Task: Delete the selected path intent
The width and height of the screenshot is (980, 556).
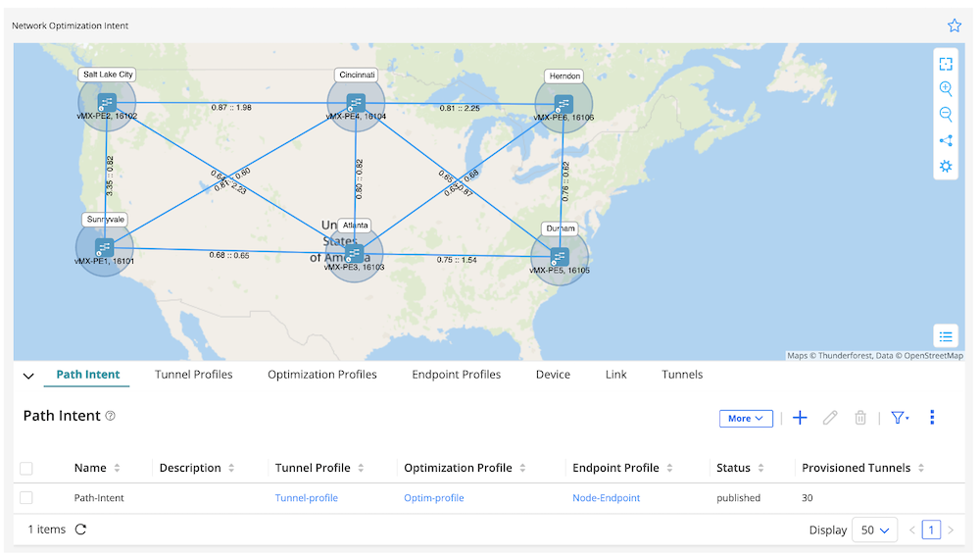Action: 860,418
